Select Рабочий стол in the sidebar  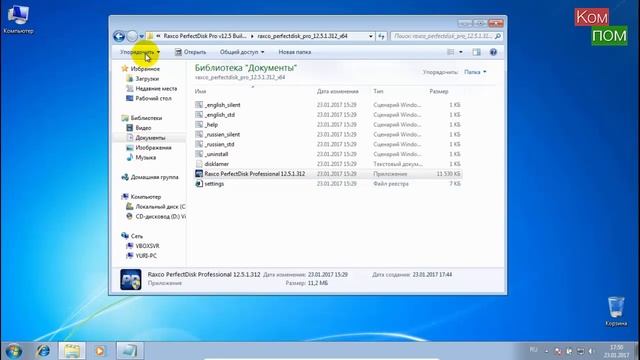[x=149, y=98]
